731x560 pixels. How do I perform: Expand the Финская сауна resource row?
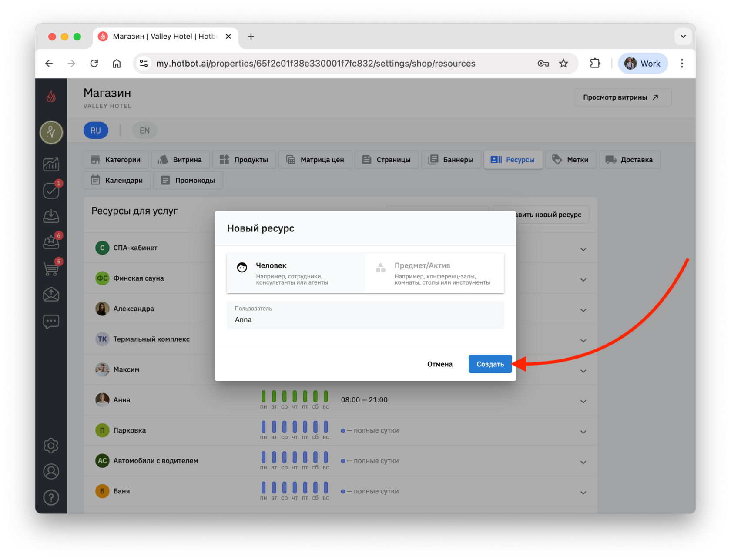583,280
